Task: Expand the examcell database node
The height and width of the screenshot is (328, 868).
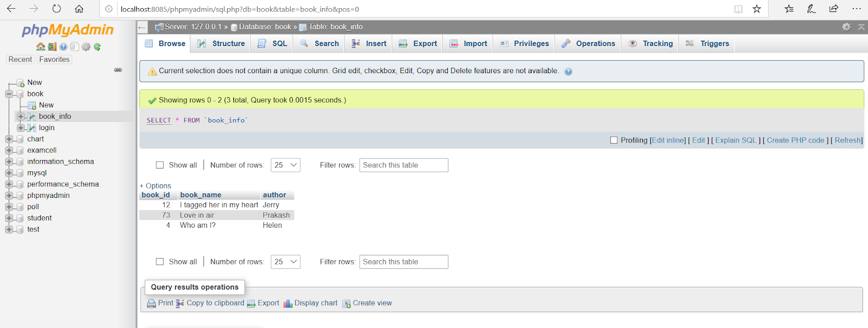Action: [9, 151]
